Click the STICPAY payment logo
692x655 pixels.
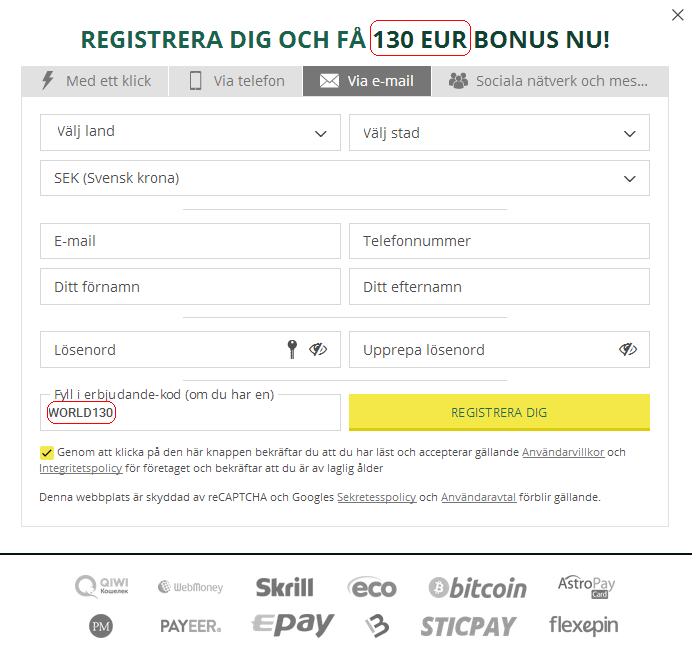(x=468, y=626)
